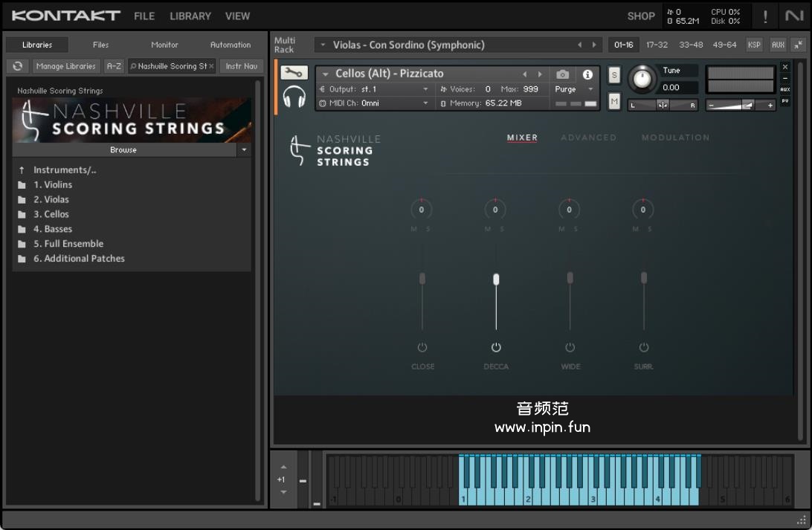The height and width of the screenshot is (530, 812).
Task: Open the FILE menu
Action: (144, 16)
